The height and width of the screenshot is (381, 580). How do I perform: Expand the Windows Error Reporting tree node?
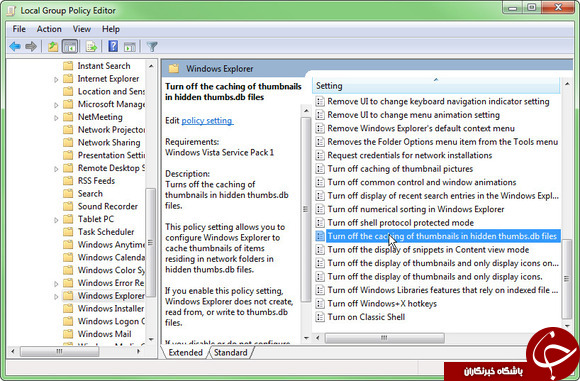pyautogui.click(x=56, y=284)
